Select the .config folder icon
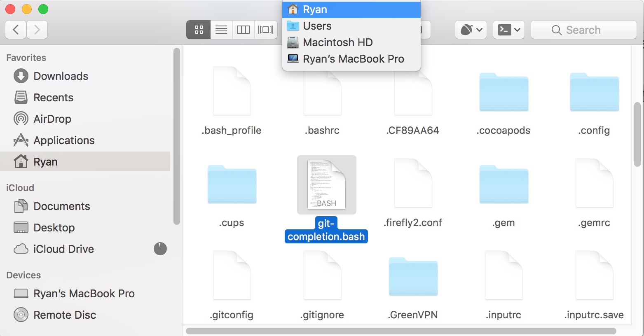This screenshot has width=644, height=336. pos(595,92)
